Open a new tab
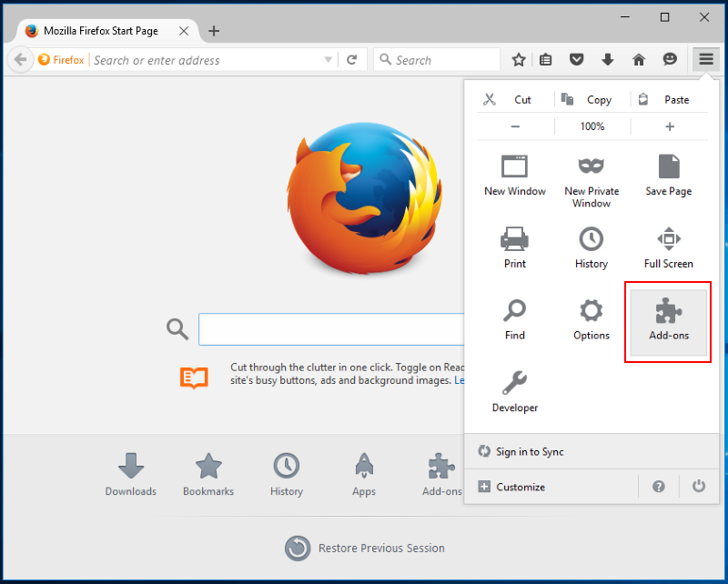This screenshot has width=728, height=584. coord(214,31)
